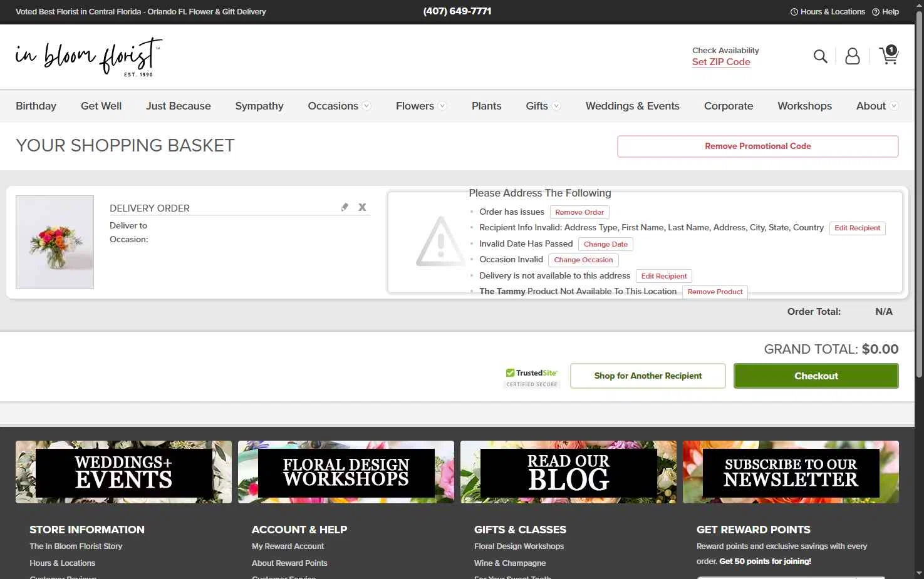This screenshot has width=924, height=579.
Task: Go to the Birthday category
Action: (x=36, y=106)
